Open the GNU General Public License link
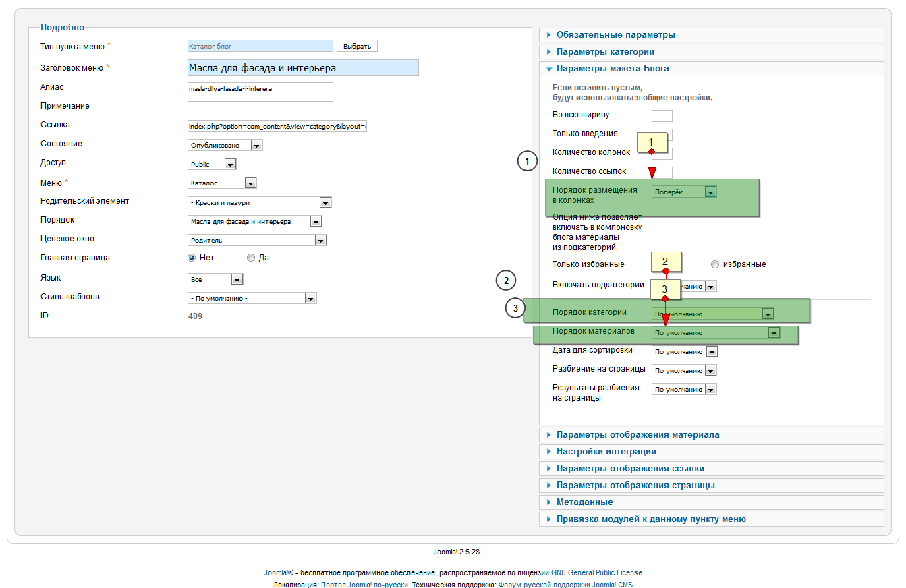906x588 pixels. point(596,572)
